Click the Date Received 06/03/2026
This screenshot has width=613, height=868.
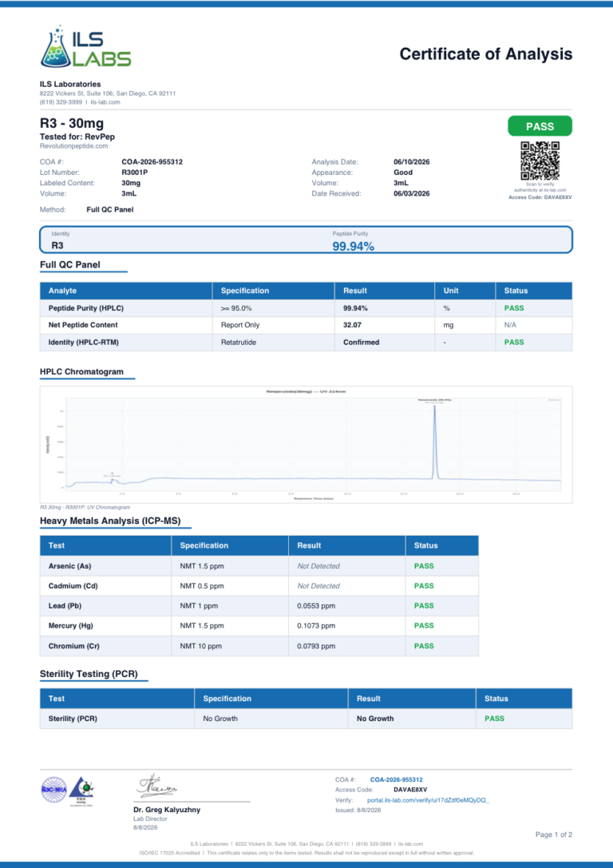coord(412,193)
